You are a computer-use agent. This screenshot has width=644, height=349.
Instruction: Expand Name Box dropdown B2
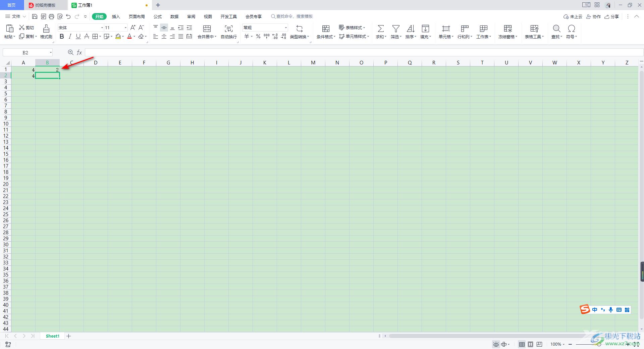pos(51,52)
